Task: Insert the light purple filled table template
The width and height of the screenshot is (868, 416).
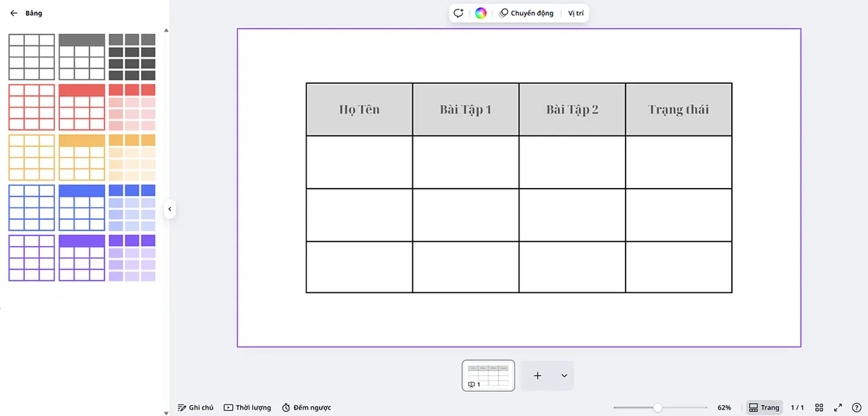Action: coord(132,258)
